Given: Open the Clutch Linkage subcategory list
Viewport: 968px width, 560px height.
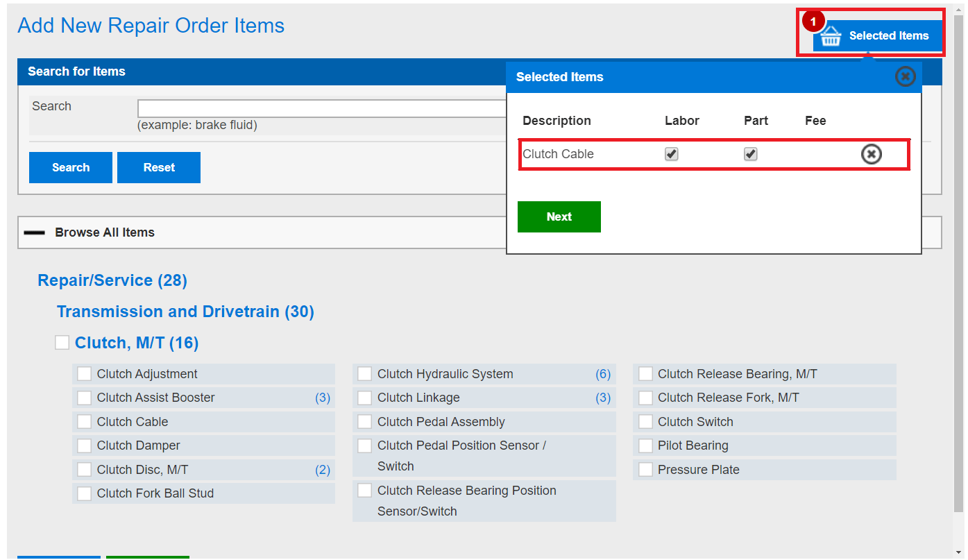Looking at the screenshot, I should tap(603, 398).
